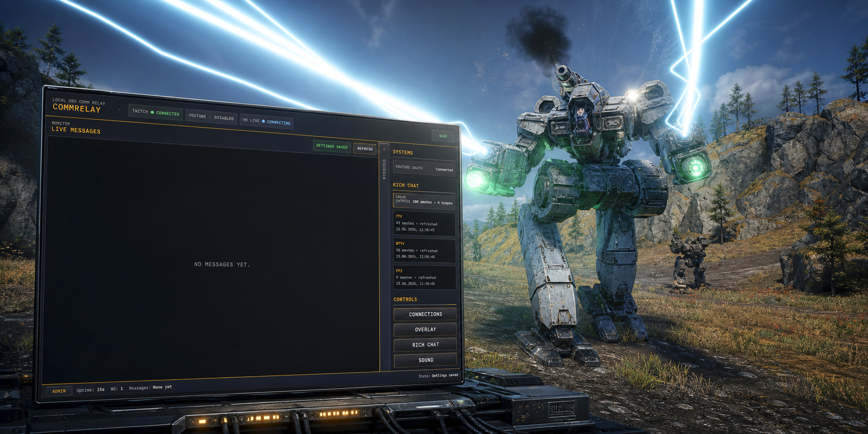Viewport: 868px width, 434px height.
Task: Open the Connections control panel
Action: (425, 314)
